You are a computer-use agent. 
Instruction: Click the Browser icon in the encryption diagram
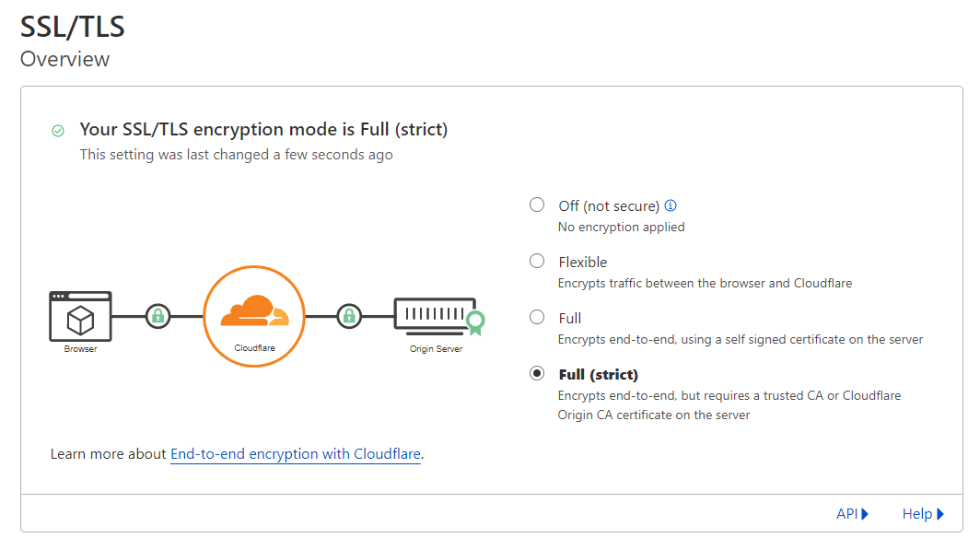pyautogui.click(x=80, y=316)
